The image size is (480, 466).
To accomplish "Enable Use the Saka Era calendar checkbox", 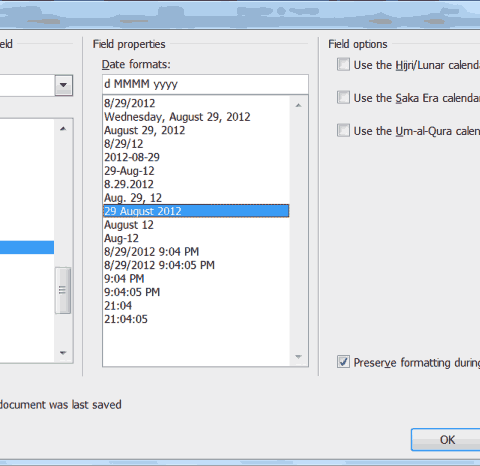I will coord(343,97).
